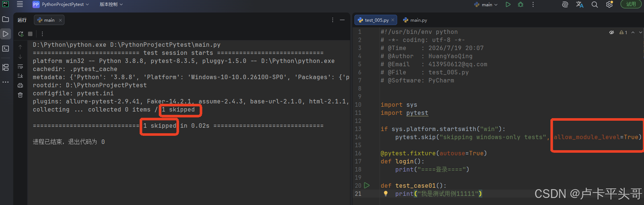
Task: Debug 'main' with bug icon
Action: pos(521,4)
